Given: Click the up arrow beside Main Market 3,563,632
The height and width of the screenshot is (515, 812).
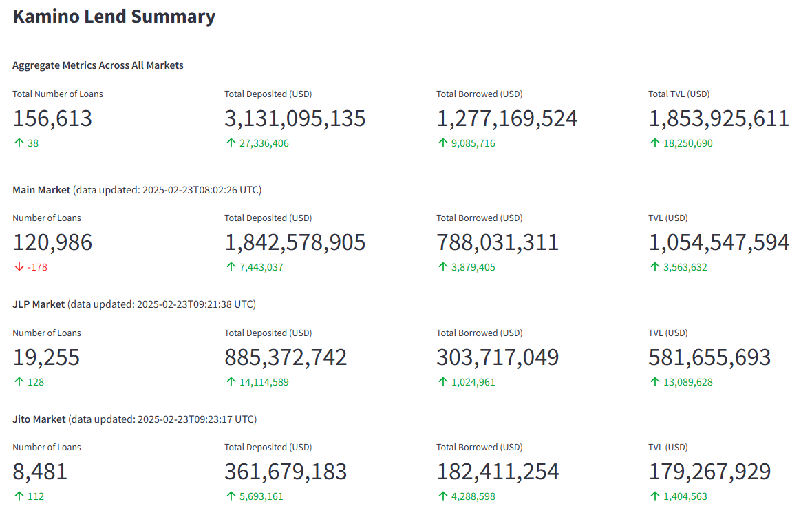Looking at the screenshot, I should 654,267.
